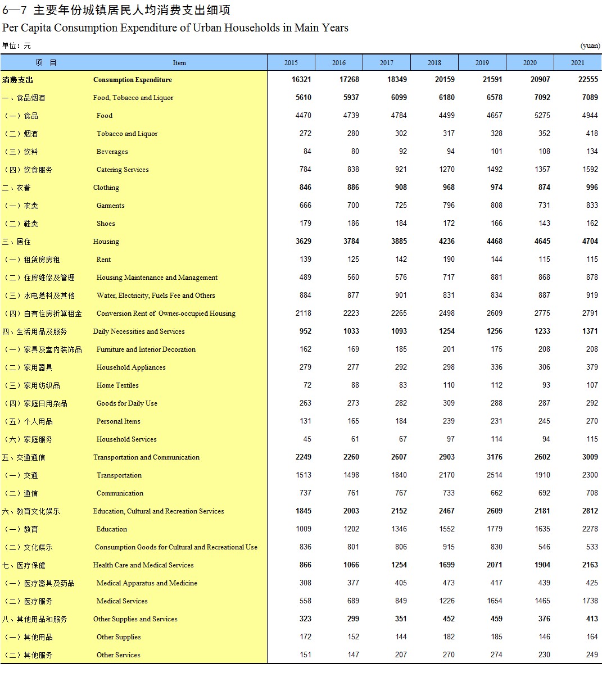Click the 2016 Conversion Rent value 2223
The width and height of the screenshot is (602, 700).
click(x=351, y=313)
